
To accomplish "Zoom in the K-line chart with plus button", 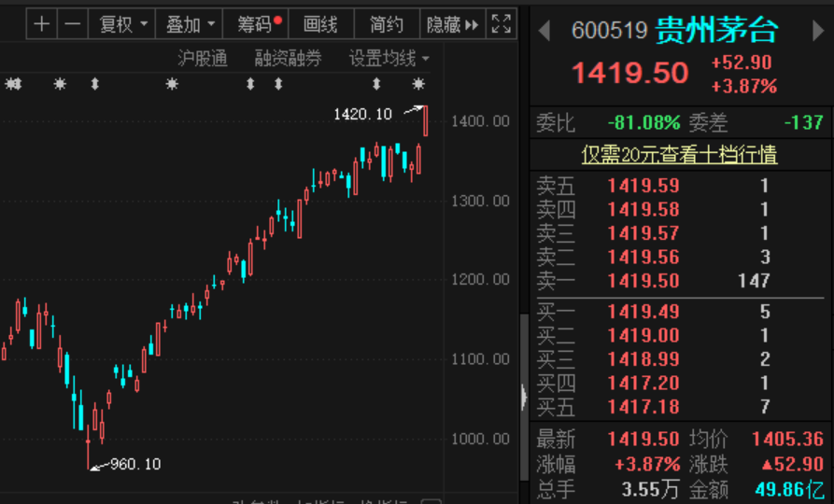I will pyautogui.click(x=41, y=24).
